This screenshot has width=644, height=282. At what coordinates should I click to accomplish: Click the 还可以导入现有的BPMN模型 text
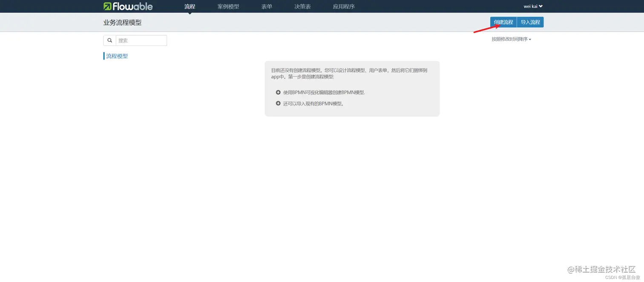pos(313,103)
